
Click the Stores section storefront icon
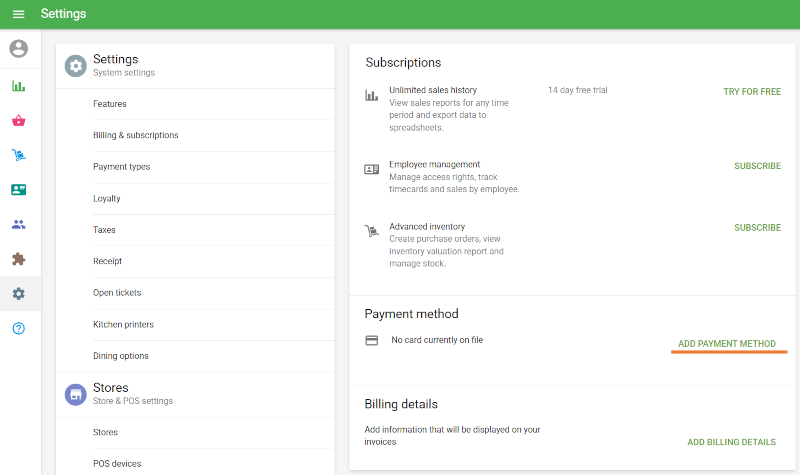click(x=76, y=394)
